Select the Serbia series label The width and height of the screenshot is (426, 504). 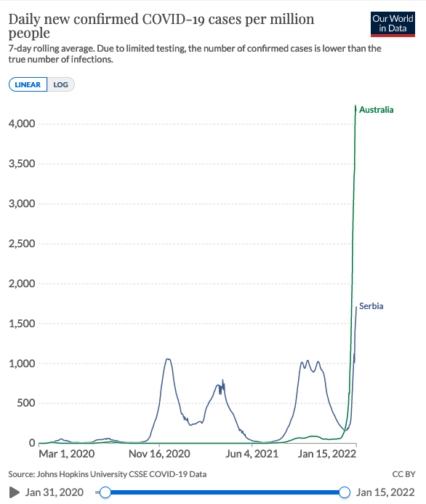tap(371, 306)
